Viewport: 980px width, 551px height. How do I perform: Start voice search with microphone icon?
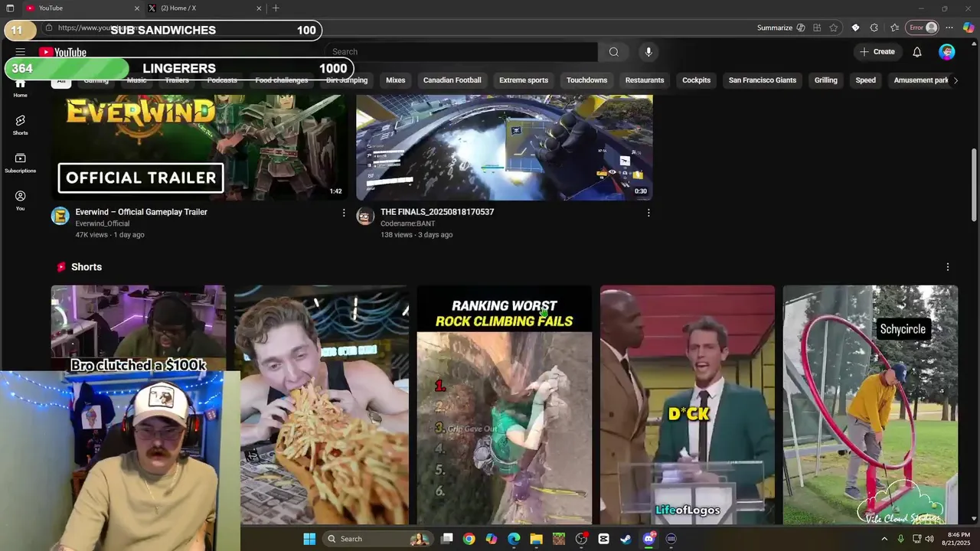pyautogui.click(x=648, y=52)
